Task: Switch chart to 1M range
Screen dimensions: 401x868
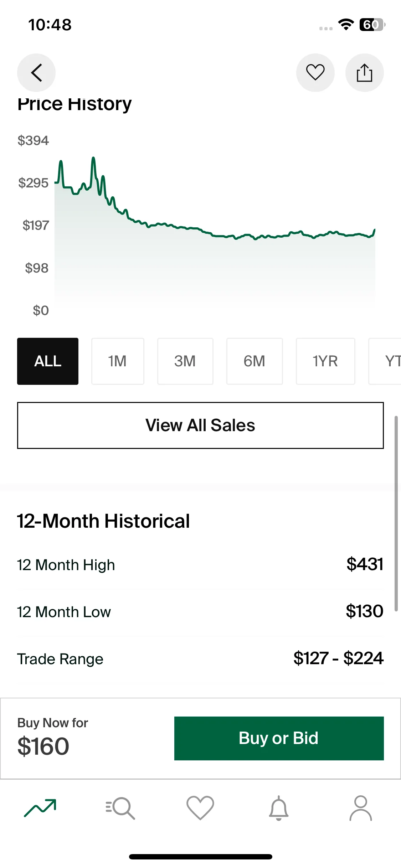Action: [x=118, y=361]
